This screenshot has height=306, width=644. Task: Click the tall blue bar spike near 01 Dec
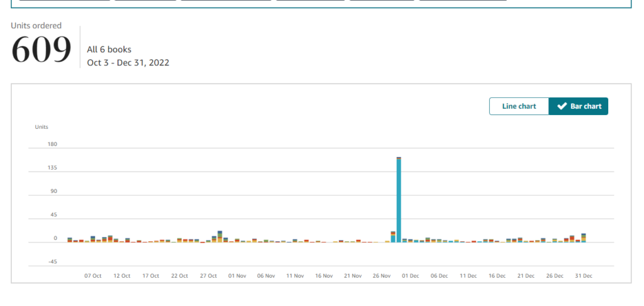(x=399, y=199)
